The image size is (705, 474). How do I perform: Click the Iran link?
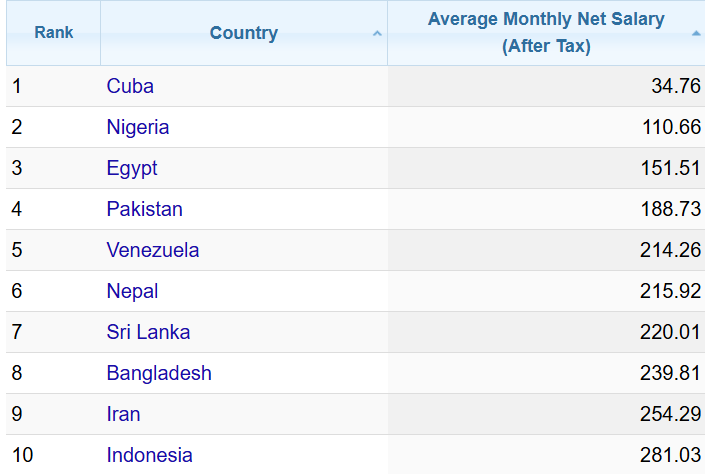[x=123, y=414]
